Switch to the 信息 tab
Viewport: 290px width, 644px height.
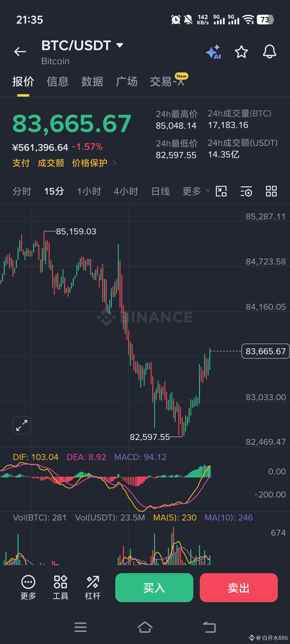[58, 81]
